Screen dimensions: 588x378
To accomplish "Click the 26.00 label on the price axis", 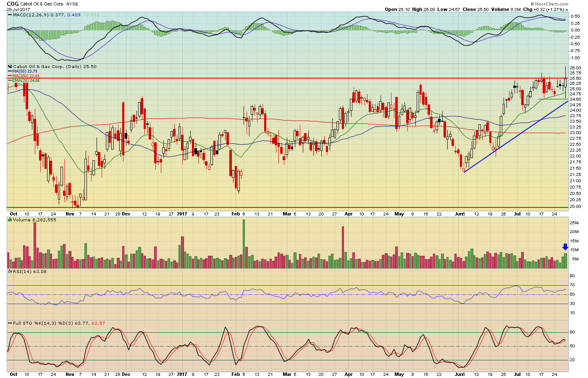I will (x=576, y=68).
